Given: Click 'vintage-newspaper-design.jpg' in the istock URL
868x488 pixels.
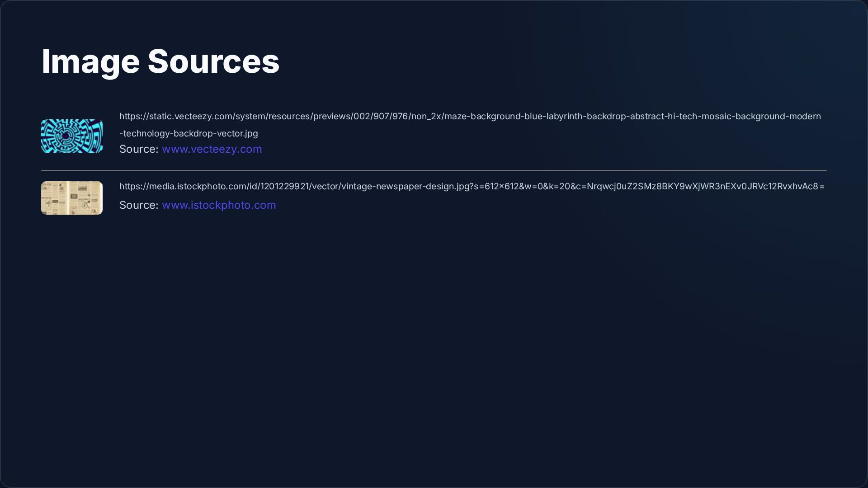Looking at the screenshot, I should [x=406, y=186].
